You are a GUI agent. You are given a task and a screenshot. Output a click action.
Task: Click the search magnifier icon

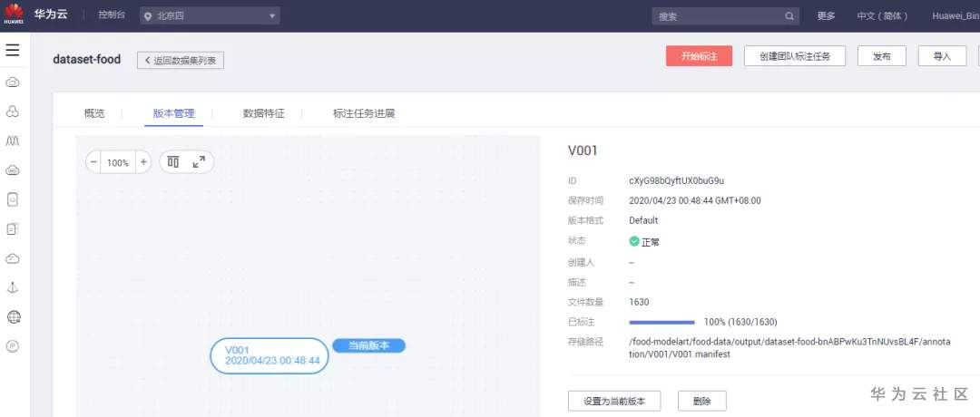pos(789,16)
